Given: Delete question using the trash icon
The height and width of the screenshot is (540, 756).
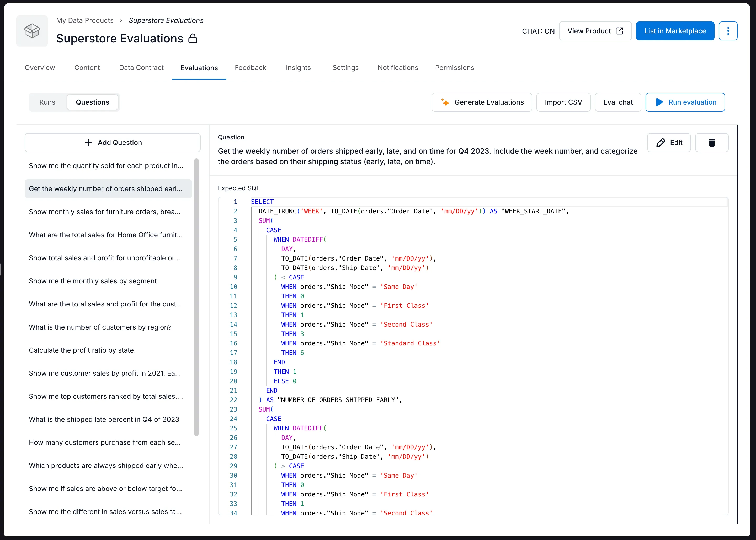Looking at the screenshot, I should (712, 143).
